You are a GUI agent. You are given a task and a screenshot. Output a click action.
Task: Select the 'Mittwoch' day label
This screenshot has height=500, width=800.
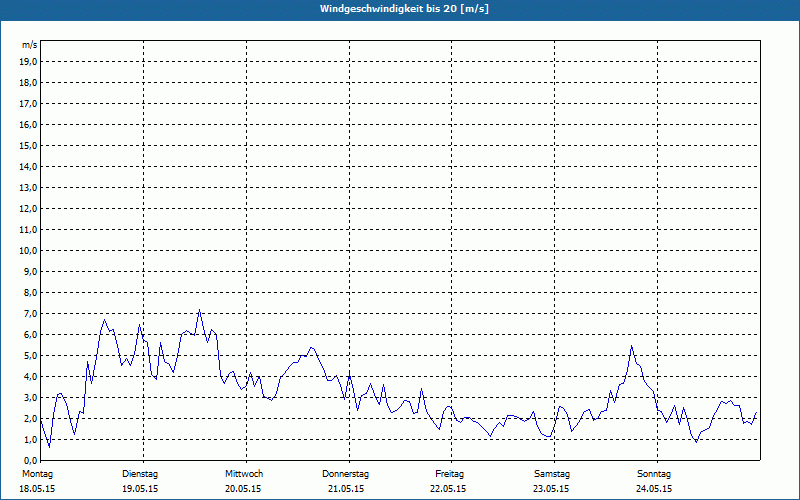coord(244,474)
